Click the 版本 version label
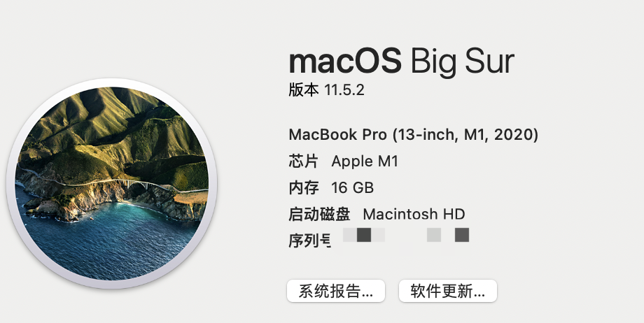The width and height of the screenshot is (644, 323). [304, 90]
